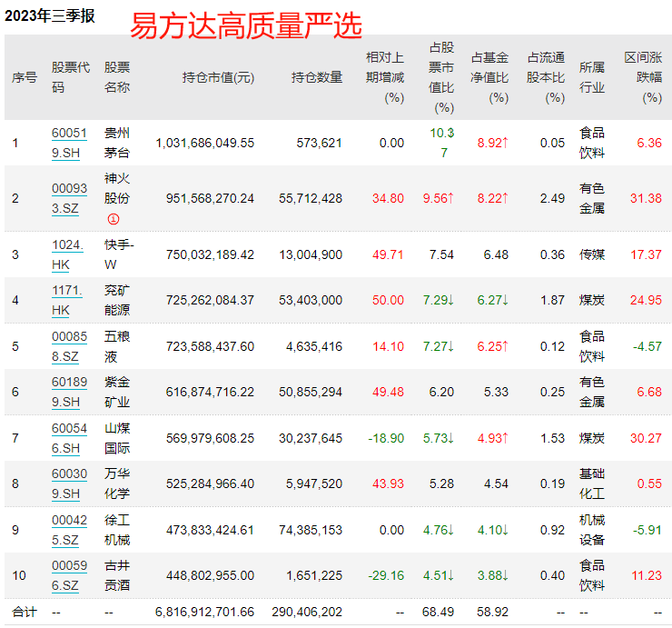Screen dimensions: 672x628
Task: Open stock code link 000933.SZ
Action: 69,198
